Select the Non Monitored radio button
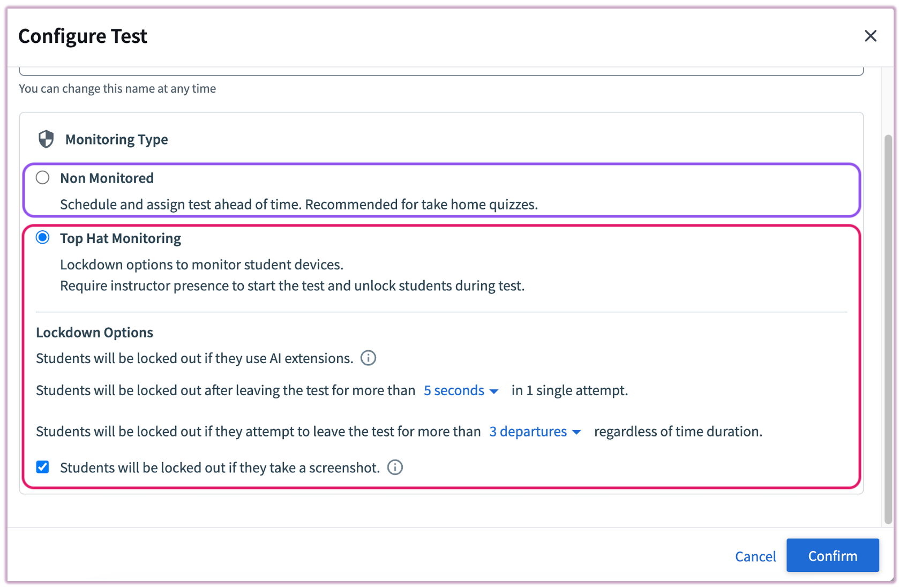Viewport: 899px width, 588px height. (43, 178)
